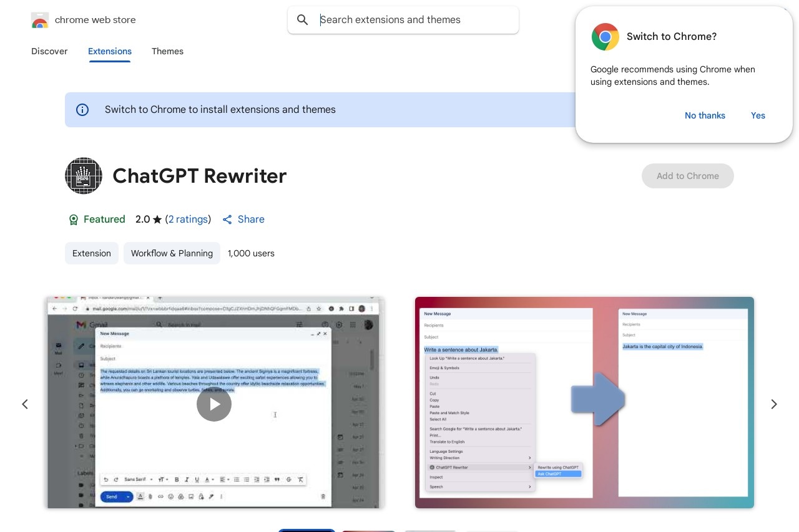799x532 pixels.
Task: Click the disabled Add to Chrome button
Action: tap(688, 176)
